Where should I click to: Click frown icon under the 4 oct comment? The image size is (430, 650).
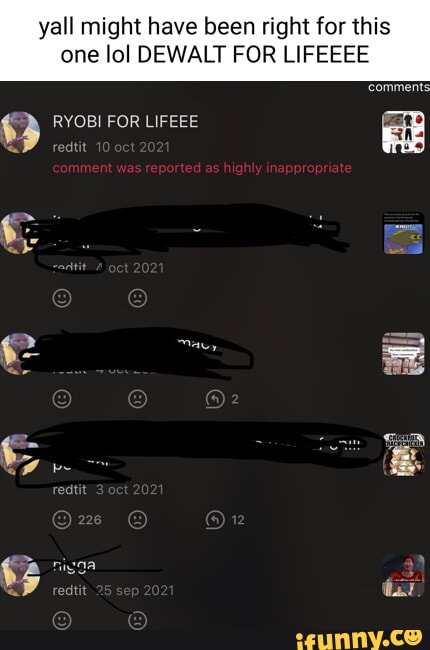[x=137, y=298]
